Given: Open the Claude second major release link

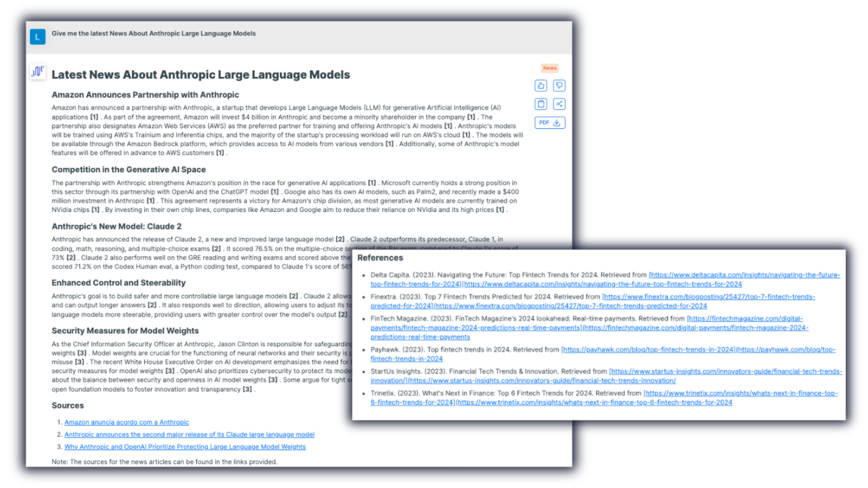Looking at the screenshot, I should point(189,434).
